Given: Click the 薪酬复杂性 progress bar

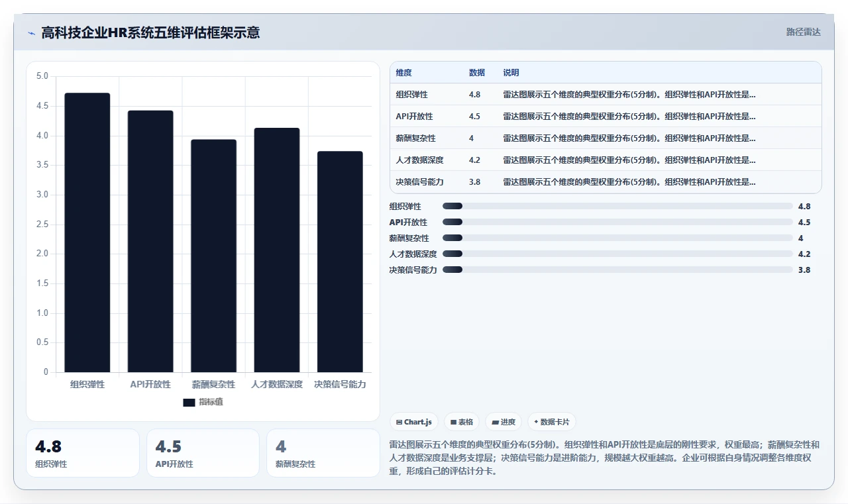Looking at the screenshot, I should pos(617,238).
